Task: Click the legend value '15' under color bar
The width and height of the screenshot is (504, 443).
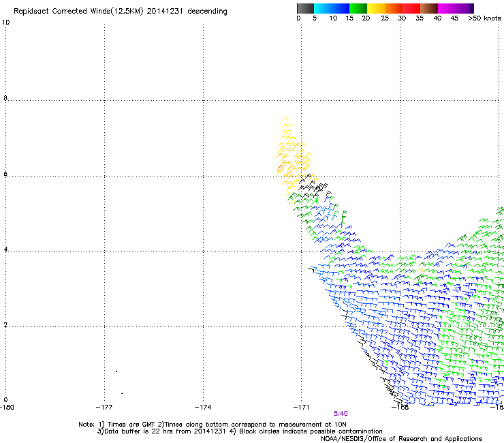Action: point(349,18)
